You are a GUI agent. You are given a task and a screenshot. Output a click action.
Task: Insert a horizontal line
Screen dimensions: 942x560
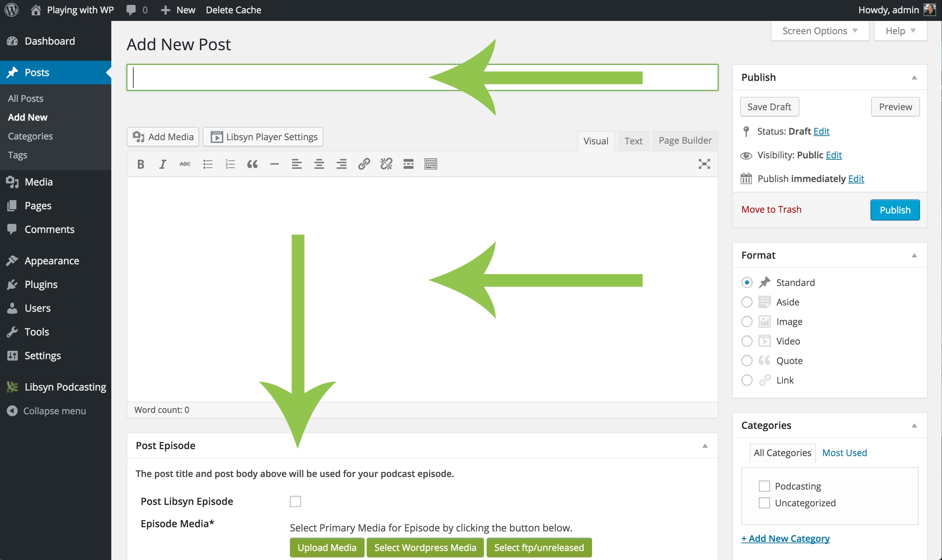pyautogui.click(x=275, y=164)
